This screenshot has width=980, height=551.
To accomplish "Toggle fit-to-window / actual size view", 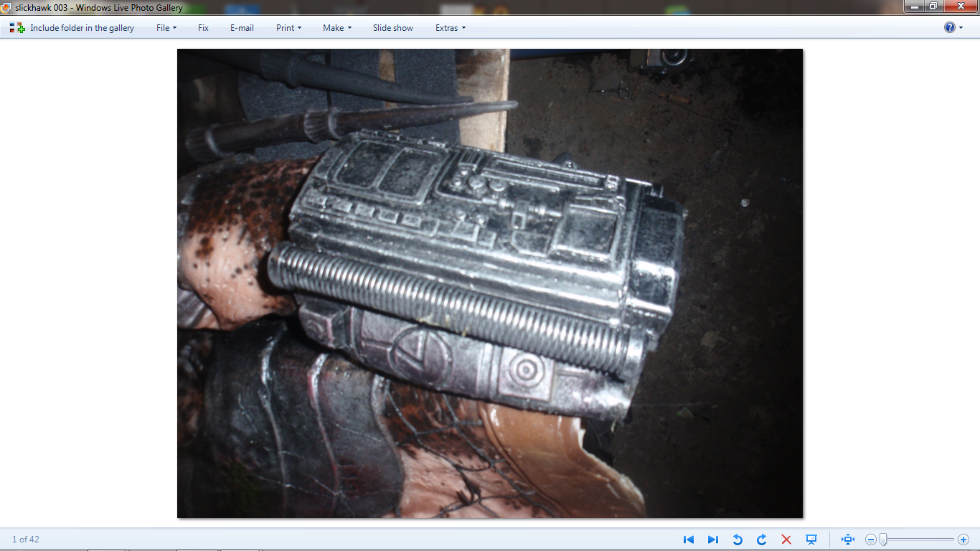I will (x=848, y=540).
